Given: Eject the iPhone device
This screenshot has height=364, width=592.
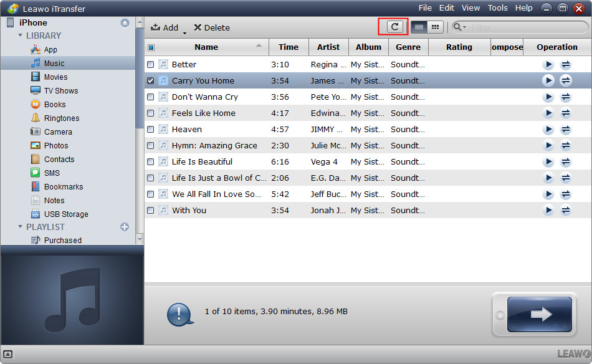Looking at the screenshot, I should 125,22.
